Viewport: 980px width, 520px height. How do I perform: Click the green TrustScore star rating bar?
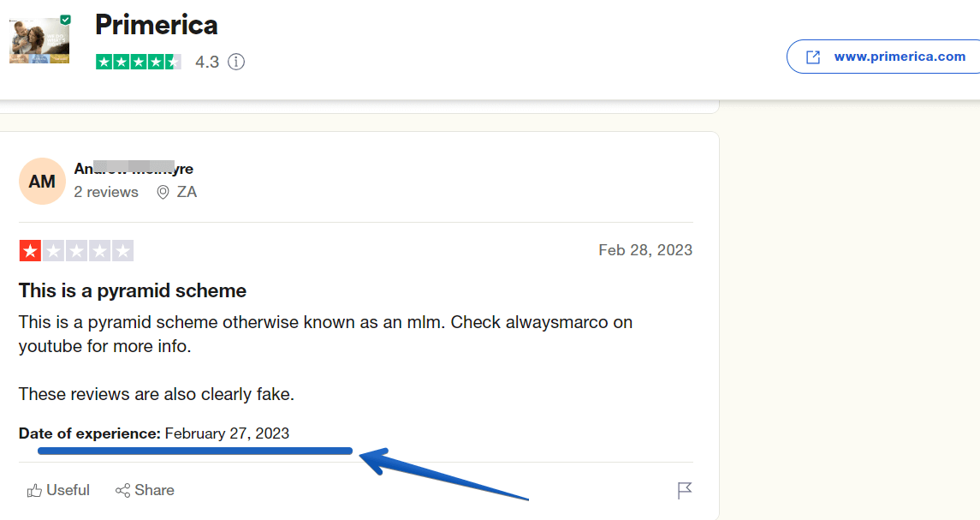click(138, 62)
